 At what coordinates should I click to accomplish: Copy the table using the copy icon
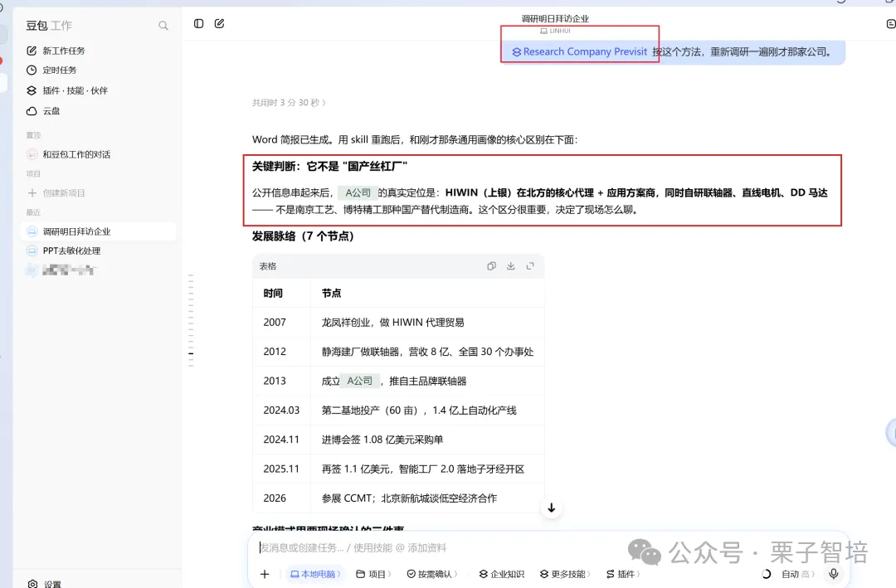pos(491,266)
